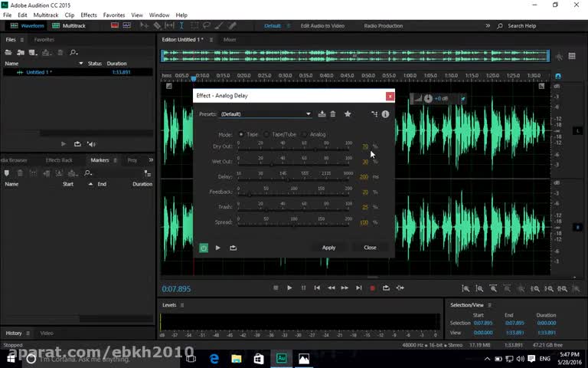Select the Razor tool

click(x=157, y=25)
